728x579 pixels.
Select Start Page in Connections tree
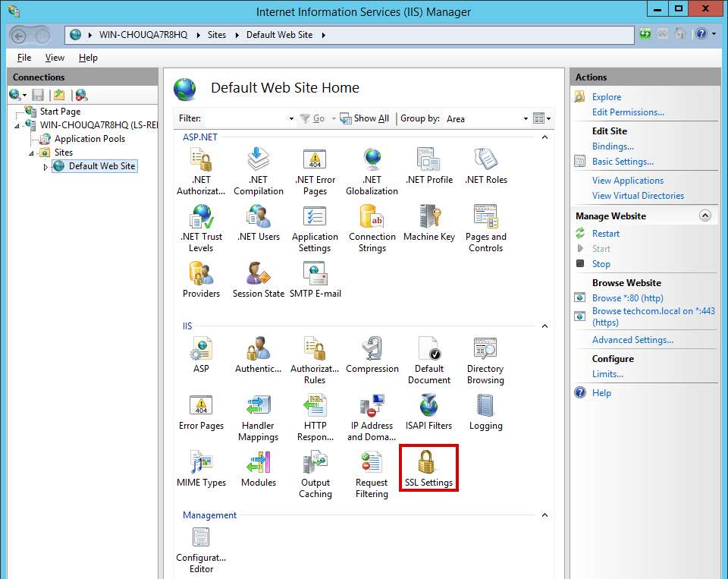pyautogui.click(x=60, y=112)
